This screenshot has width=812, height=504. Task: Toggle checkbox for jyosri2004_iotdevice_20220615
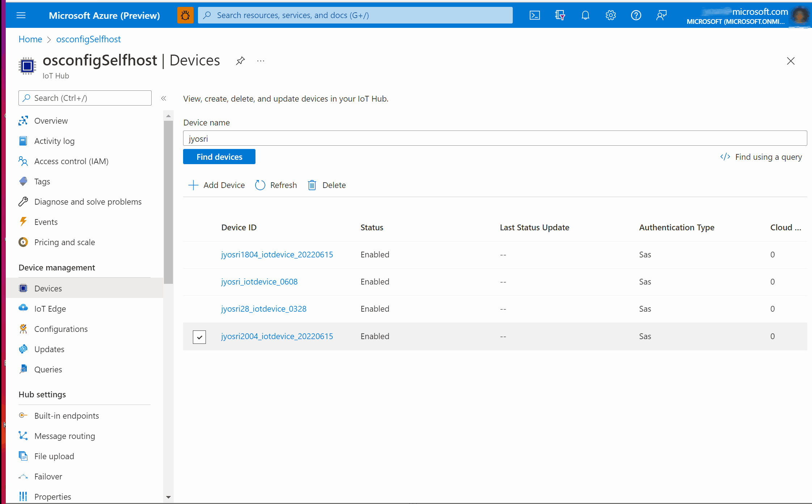pyautogui.click(x=199, y=337)
